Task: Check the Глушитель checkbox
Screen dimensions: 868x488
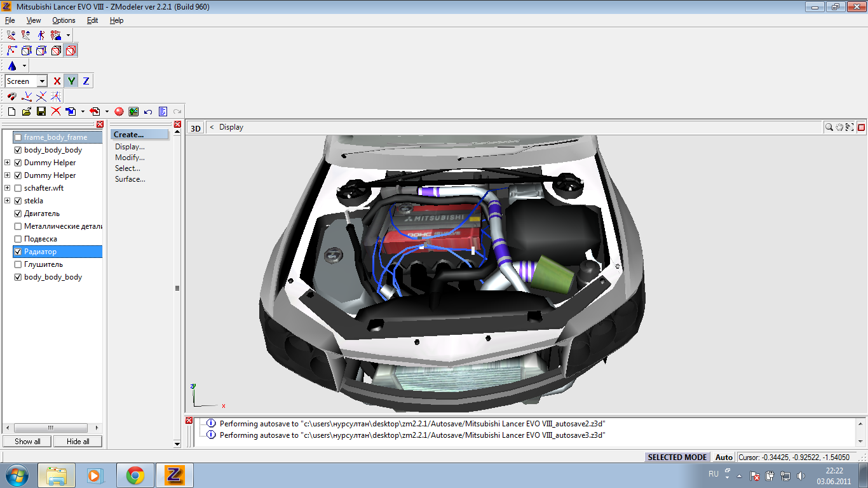Action: point(18,264)
